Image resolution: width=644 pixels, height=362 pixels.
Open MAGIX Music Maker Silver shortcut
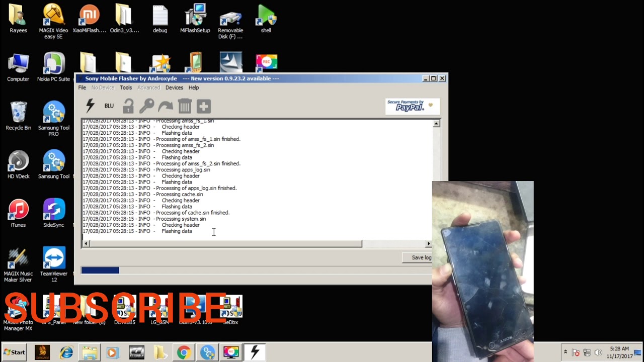click(18, 265)
